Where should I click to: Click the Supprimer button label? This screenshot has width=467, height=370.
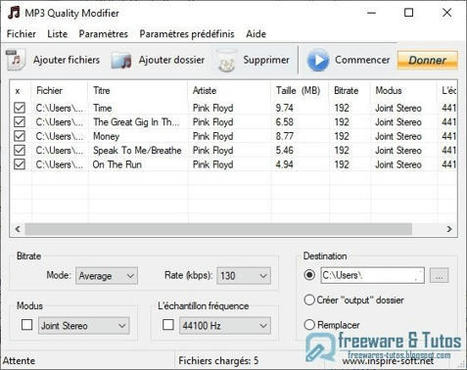(x=266, y=60)
